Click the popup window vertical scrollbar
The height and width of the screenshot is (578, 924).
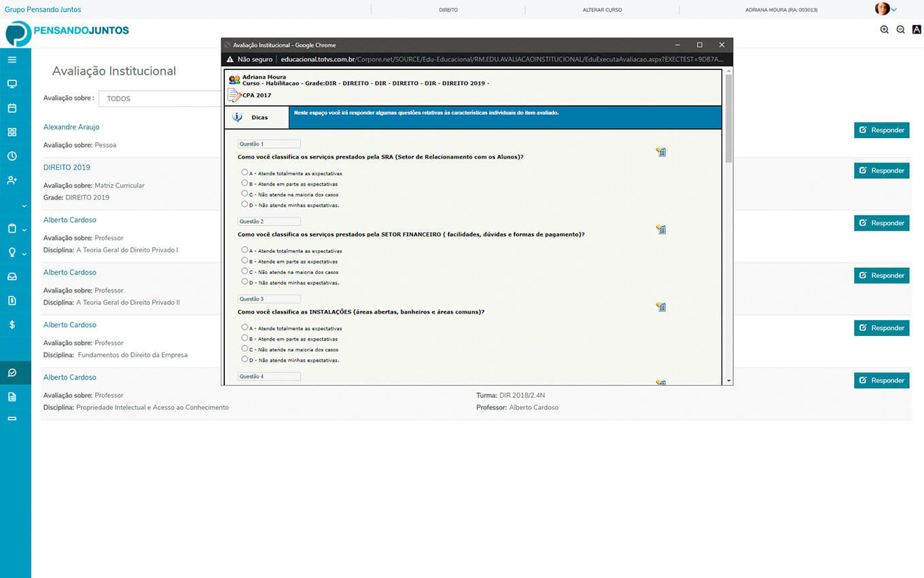click(729, 119)
